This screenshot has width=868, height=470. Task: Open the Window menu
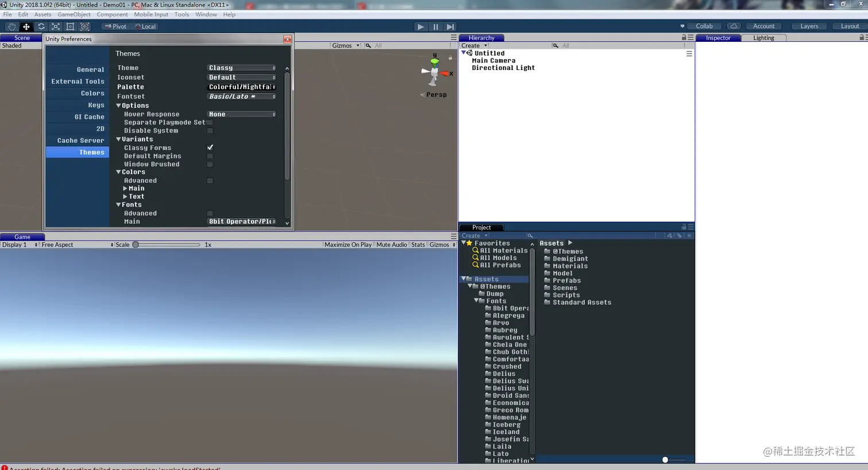pos(206,14)
